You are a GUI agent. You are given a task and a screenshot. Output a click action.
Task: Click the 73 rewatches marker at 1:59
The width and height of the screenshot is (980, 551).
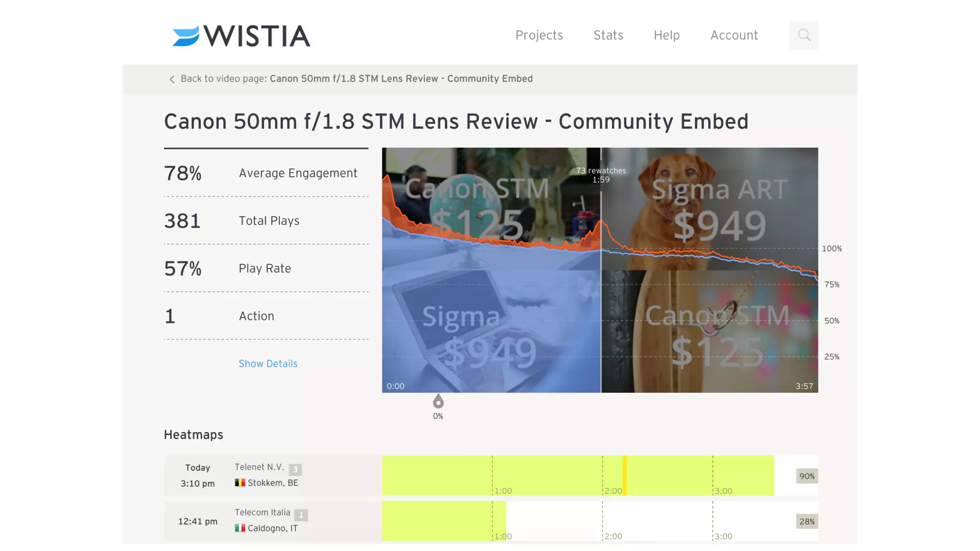coord(601,175)
